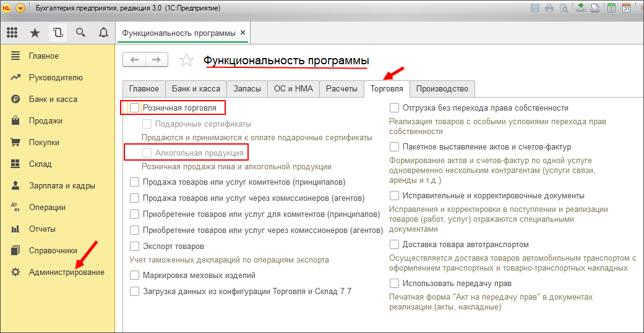The width and height of the screenshot is (644, 333).
Task: Click the Склад warehouse grid icon
Action: coord(15,164)
